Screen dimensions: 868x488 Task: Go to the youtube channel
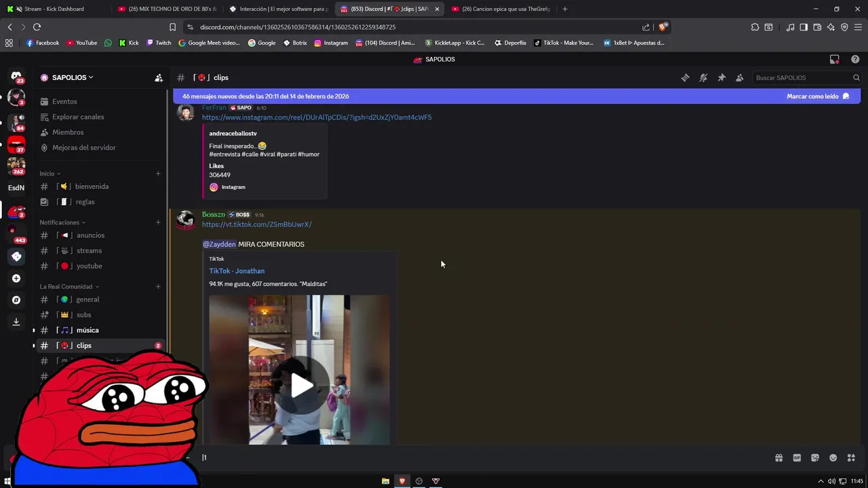(100, 266)
